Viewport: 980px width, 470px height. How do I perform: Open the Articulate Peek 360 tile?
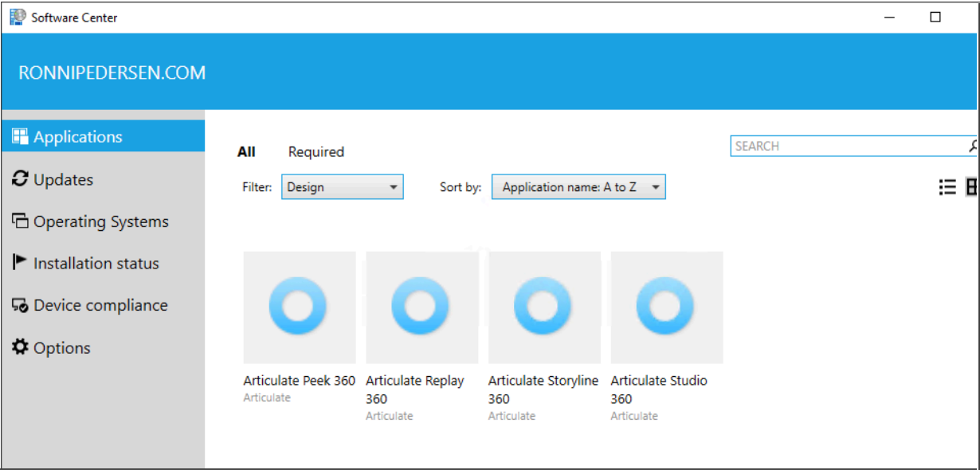(x=300, y=307)
